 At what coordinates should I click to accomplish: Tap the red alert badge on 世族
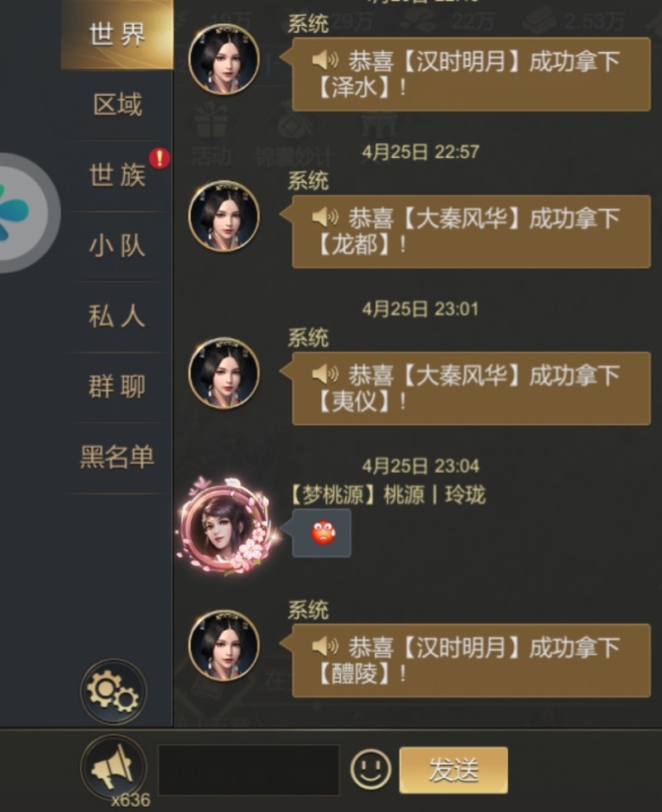160,159
